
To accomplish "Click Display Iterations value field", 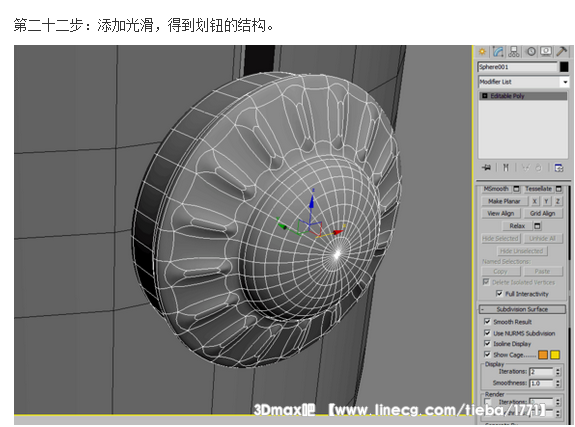I will [541, 372].
